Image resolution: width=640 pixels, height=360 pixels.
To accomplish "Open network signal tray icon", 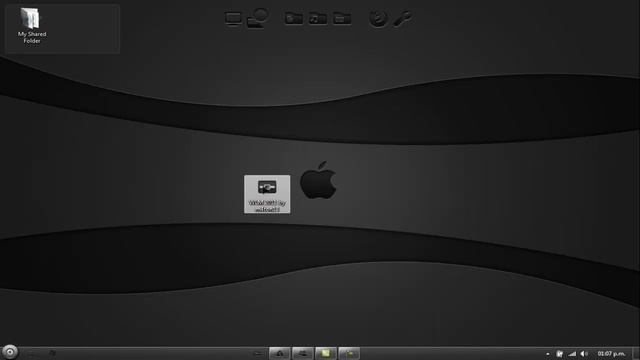I will tap(572, 354).
